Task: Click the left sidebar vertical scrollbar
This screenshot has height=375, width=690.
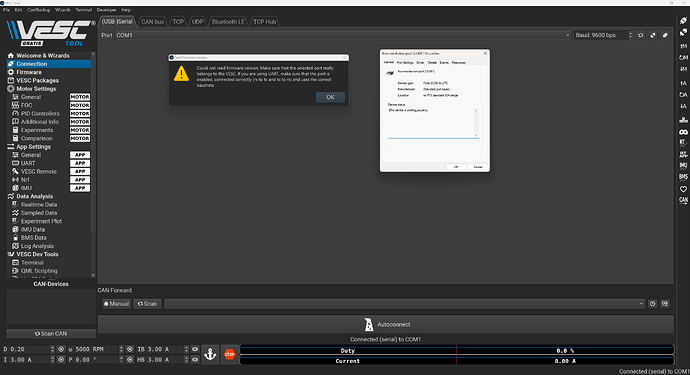Action: tap(93, 165)
